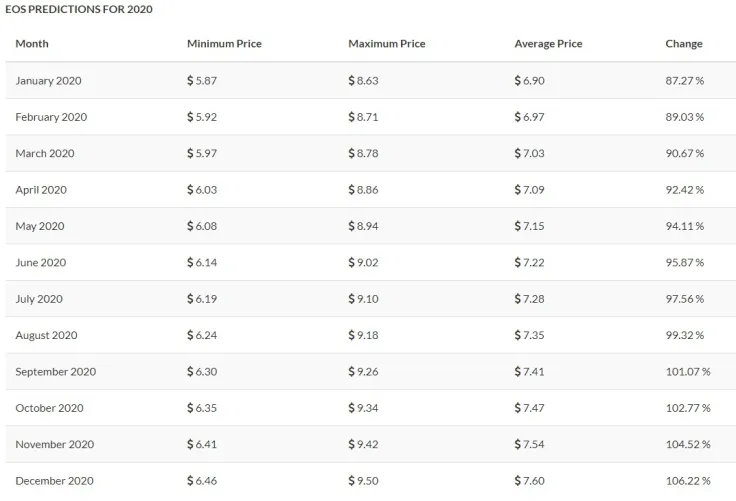Click December 2020 average price $7.60
The width and height of the screenshot is (736, 501).
[529, 481]
